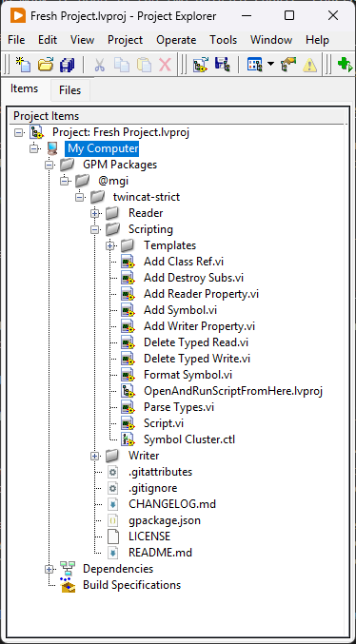Click the green plus add icon

click(x=345, y=65)
